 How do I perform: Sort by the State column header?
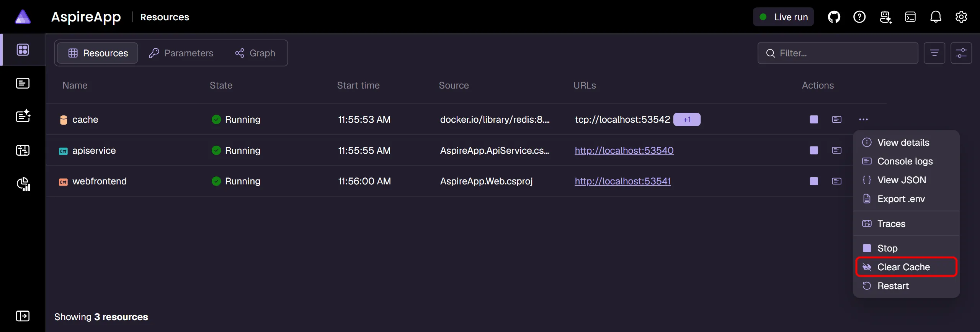click(x=221, y=85)
